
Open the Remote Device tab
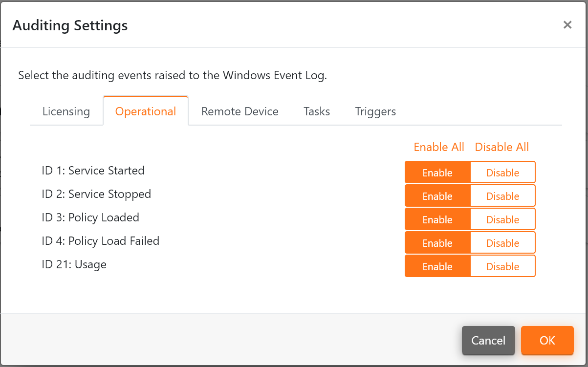click(x=240, y=111)
